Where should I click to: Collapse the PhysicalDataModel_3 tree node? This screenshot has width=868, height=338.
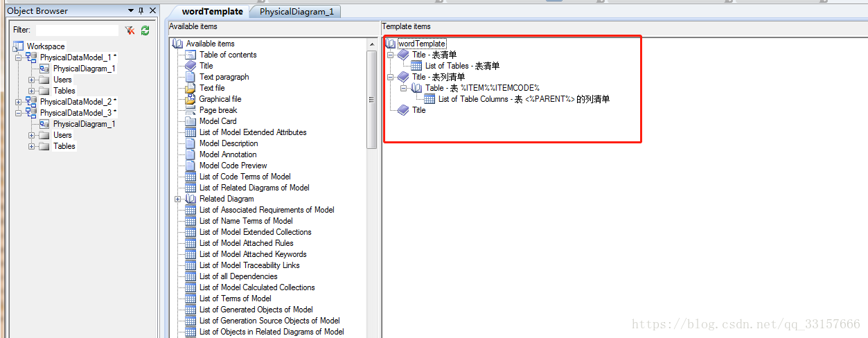(19, 113)
